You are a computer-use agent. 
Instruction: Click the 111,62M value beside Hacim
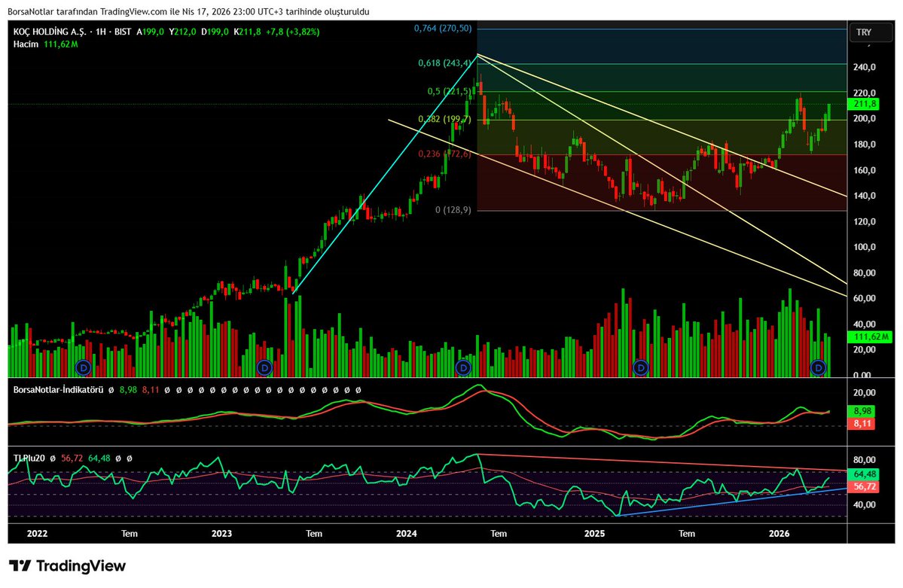[60, 44]
